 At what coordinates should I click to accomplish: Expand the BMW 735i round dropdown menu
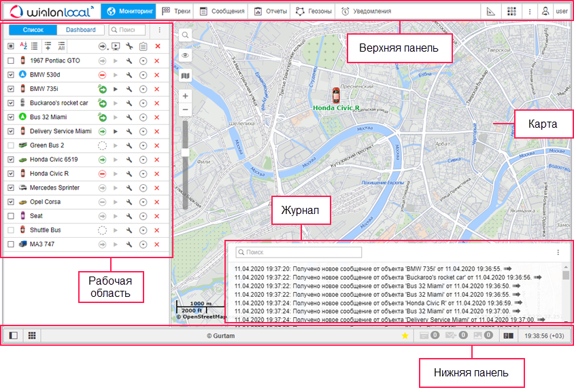[x=143, y=89]
